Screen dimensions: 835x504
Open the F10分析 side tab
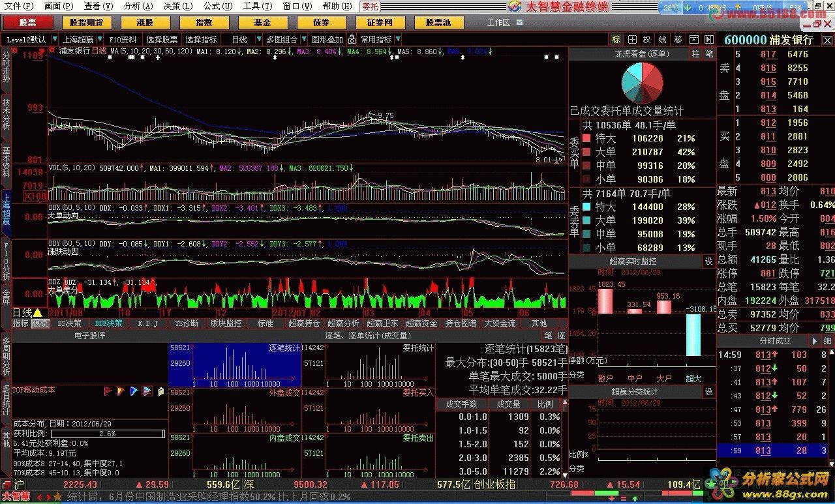click(6, 262)
